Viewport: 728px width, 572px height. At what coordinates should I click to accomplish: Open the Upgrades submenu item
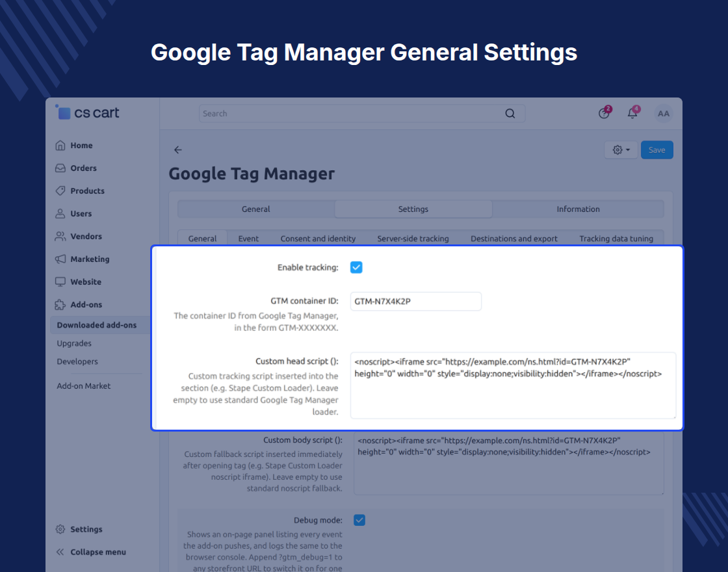point(74,343)
